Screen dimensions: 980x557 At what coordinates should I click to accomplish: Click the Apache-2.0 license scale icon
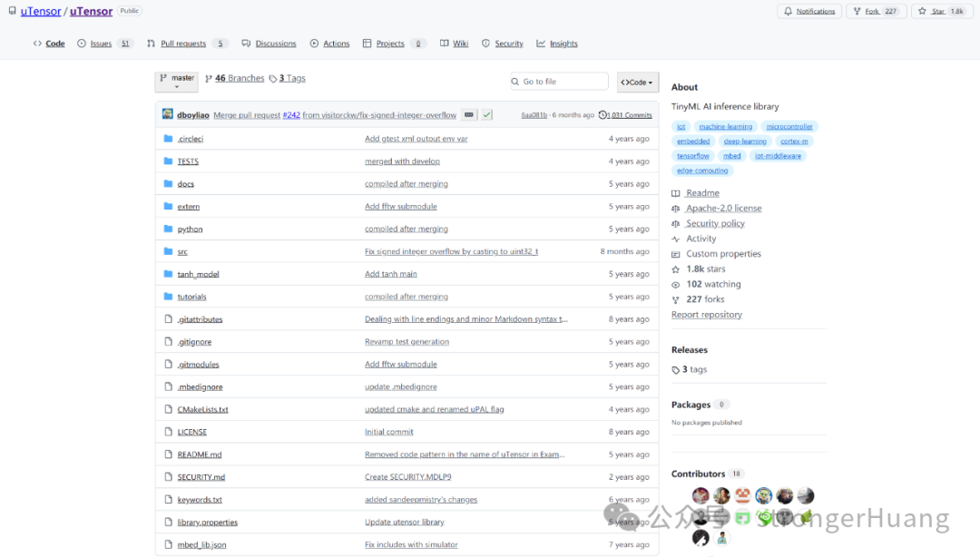pyautogui.click(x=676, y=208)
